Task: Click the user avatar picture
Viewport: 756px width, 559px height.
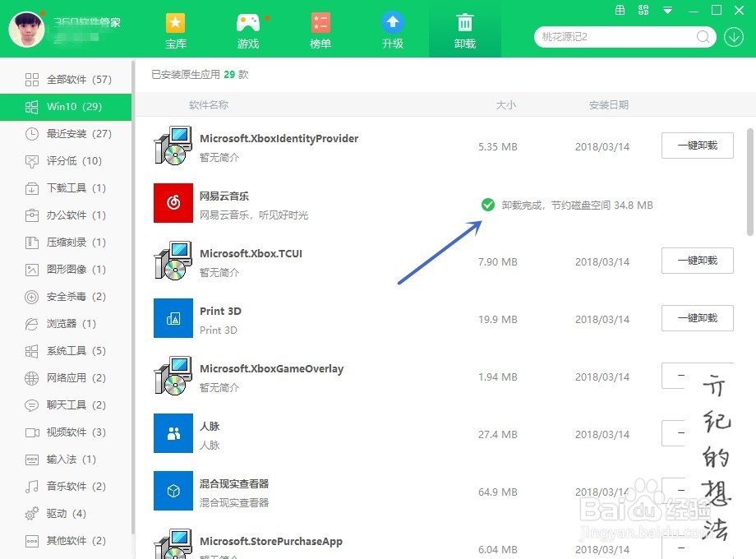Action: coord(27,30)
